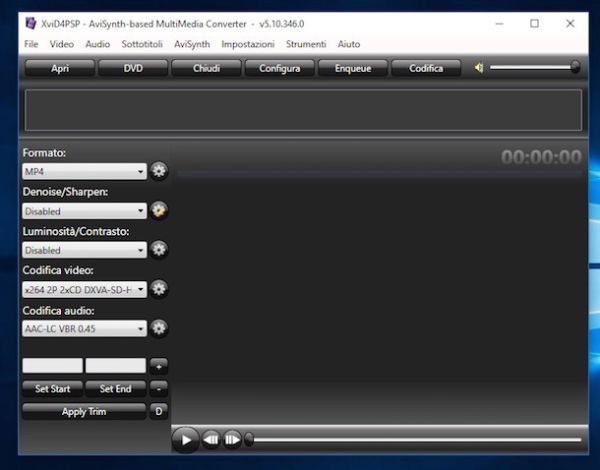Viewport: 600px width, 470px height.
Task: Step back one frame
Action: coord(211,439)
